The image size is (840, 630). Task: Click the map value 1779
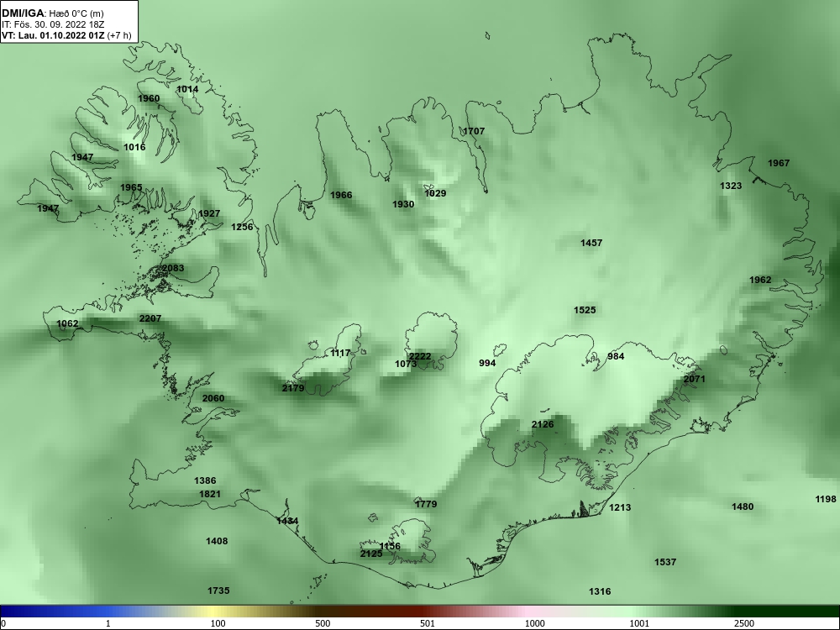pyautogui.click(x=426, y=505)
